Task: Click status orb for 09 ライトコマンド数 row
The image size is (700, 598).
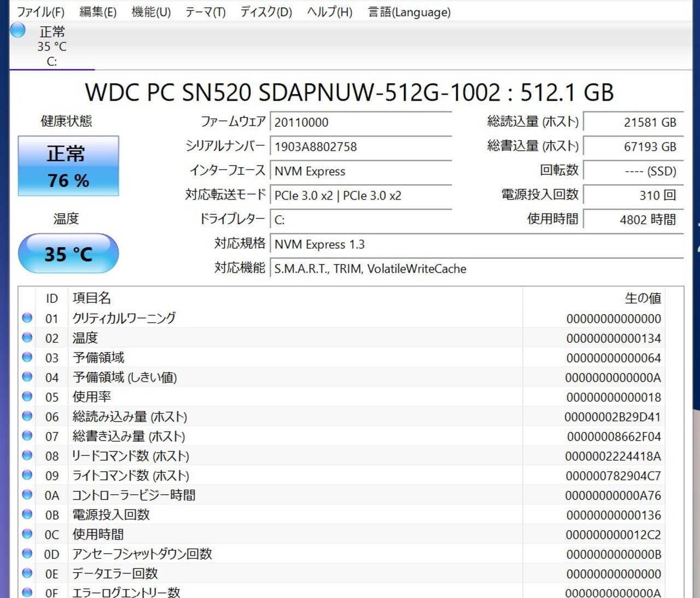Action: pos(27,475)
